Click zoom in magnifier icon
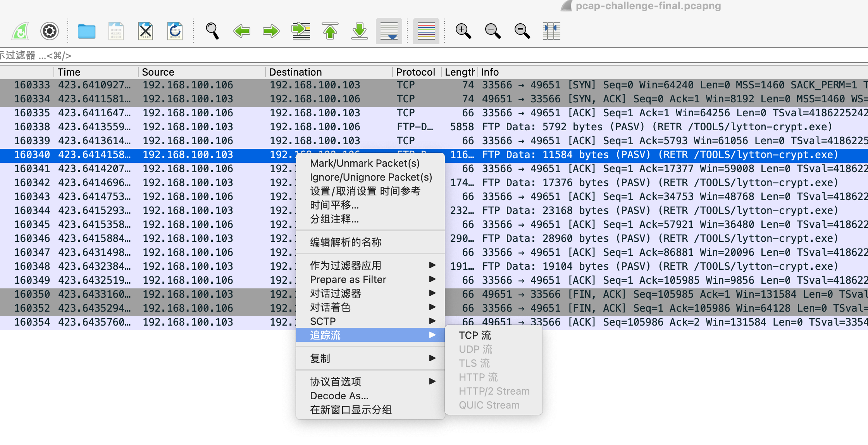Image resolution: width=868 pixels, height=445 pixels. (463, 31)
